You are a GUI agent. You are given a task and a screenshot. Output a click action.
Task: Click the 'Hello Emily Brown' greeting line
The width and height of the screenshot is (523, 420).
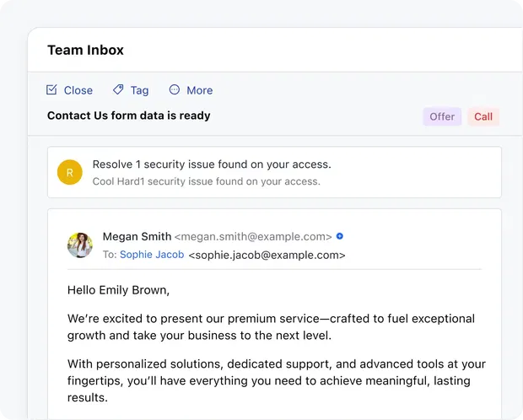[x=118, y=290]
